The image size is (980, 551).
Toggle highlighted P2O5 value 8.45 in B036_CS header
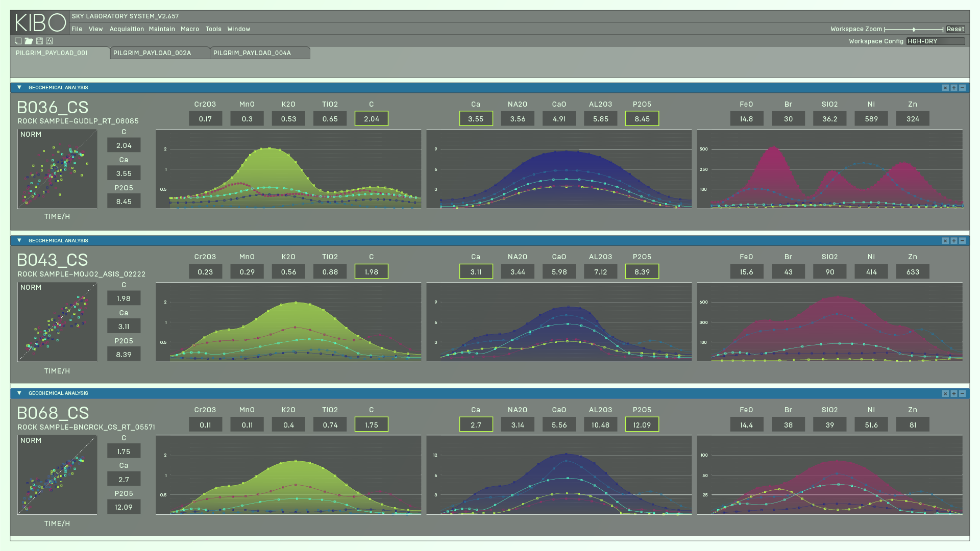(642, 119)
